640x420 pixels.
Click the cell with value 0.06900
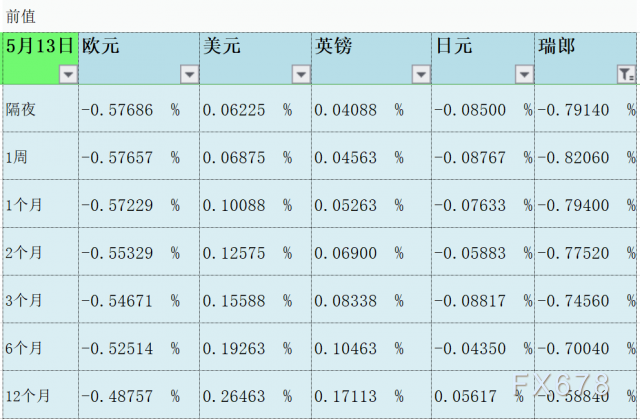371,251
